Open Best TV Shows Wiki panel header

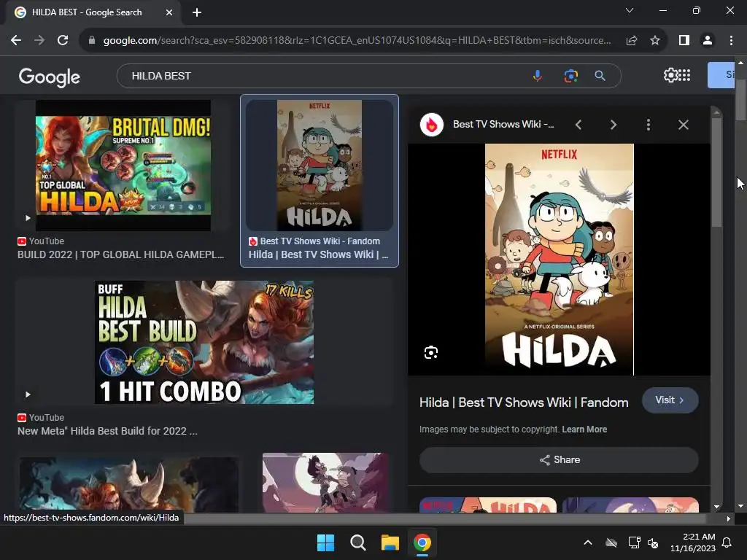(x=503, y=124)
